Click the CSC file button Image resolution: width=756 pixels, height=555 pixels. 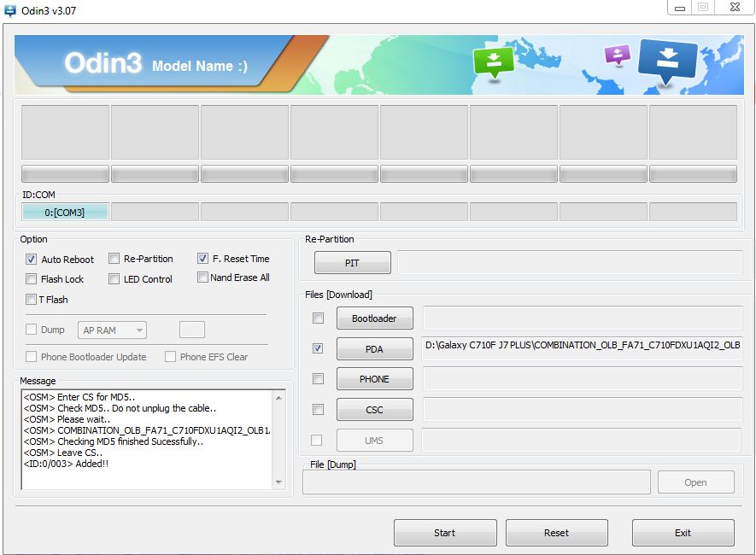(x=375, y=410)
